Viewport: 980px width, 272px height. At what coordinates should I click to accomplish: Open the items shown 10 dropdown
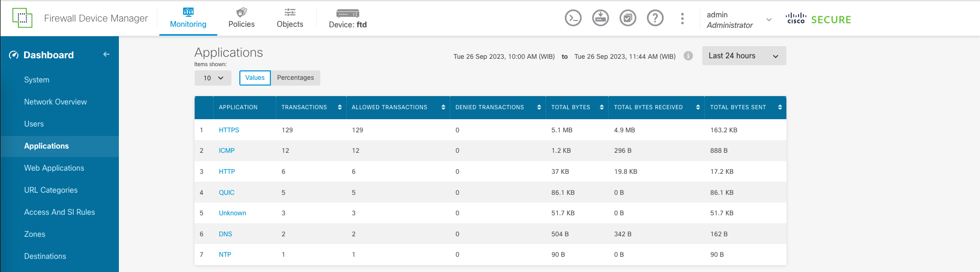[x=213, y=78]
